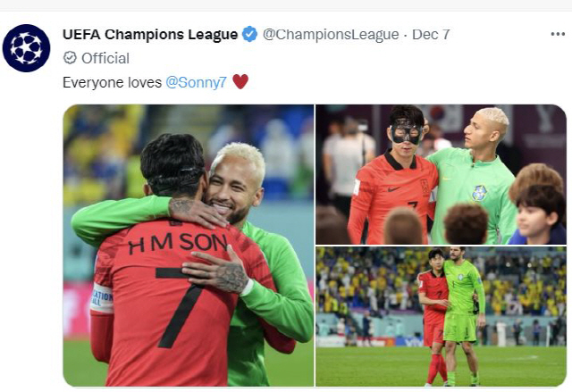
Task: Click the Official label badge icon
Action: (70, 58)
